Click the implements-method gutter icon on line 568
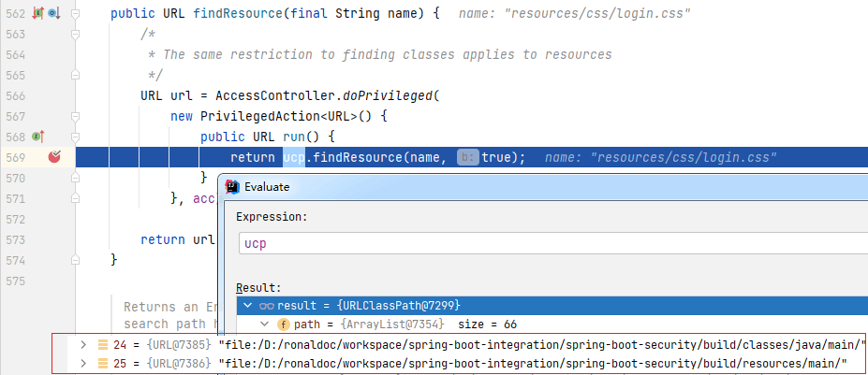The image size is (868, 375). 37,137
